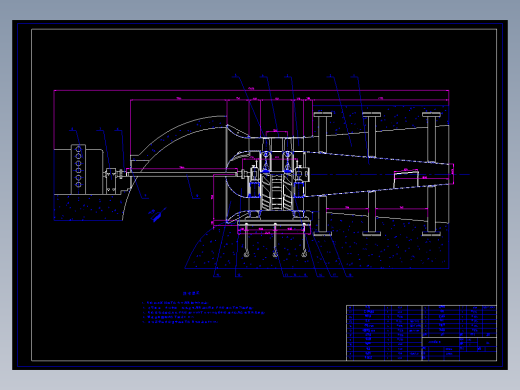The width and height of the screenshot is (520, 390).
Task: Select the technical notes text block
Action: 203,308
